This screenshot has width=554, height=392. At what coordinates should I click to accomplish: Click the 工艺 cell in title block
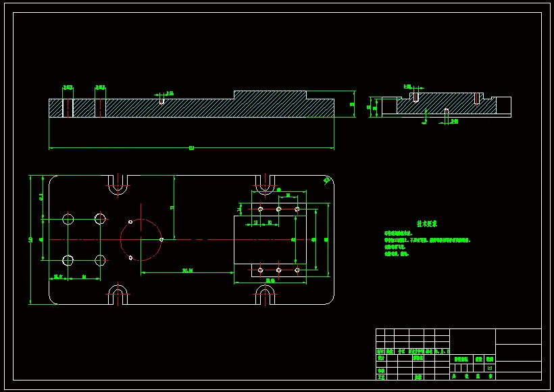pos(380,377)
